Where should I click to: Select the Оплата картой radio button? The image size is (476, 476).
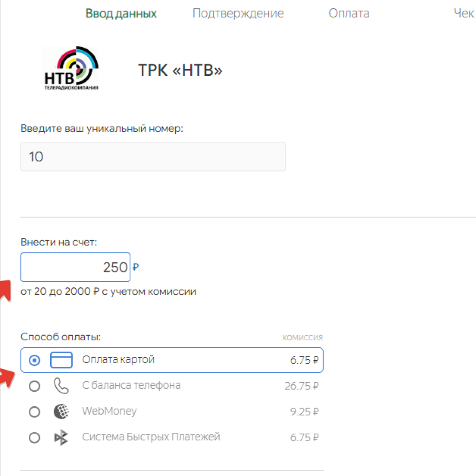34,360
